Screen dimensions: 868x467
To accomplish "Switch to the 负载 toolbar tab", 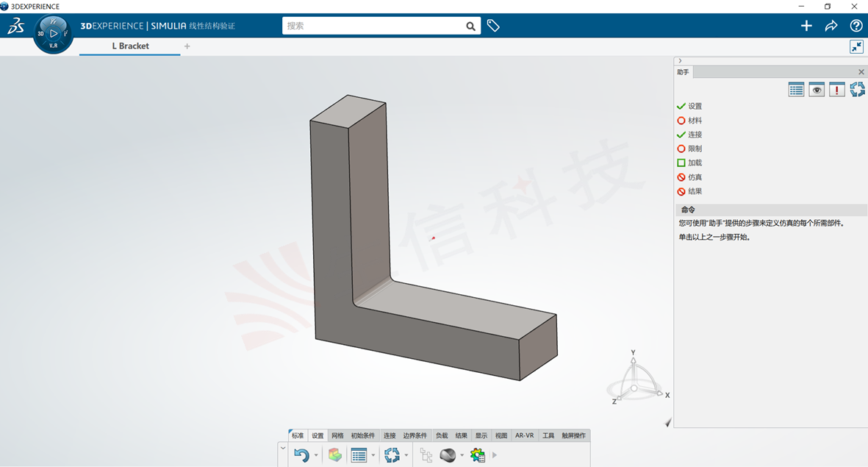I will coord(442,435).
